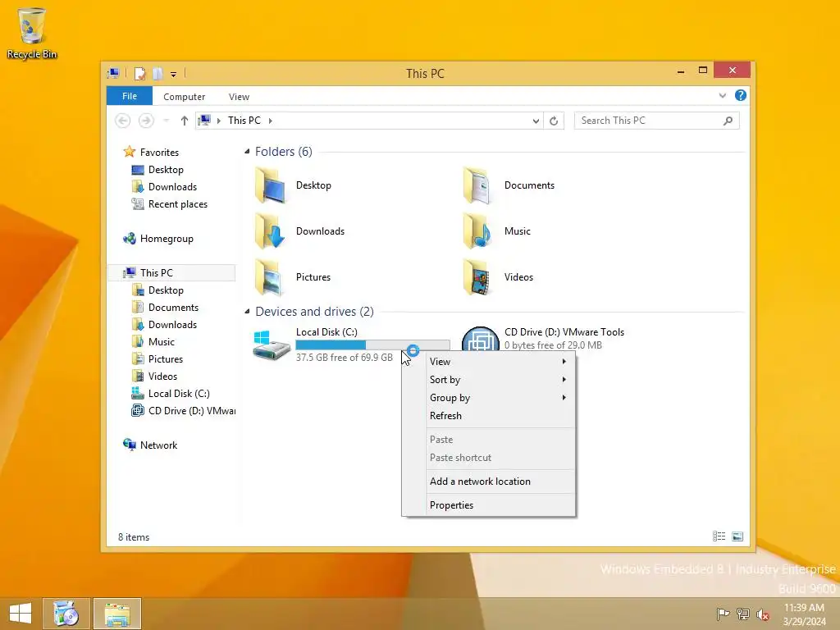This screenshot has height=630, width=840.
Task: Select the Local Disk (C:) drive icon
Action: coord(271,345)
